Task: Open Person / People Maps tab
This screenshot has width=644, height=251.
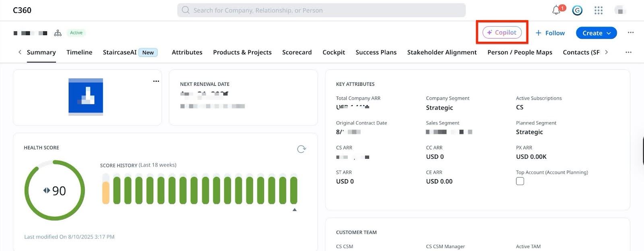Action: [520, 52]
